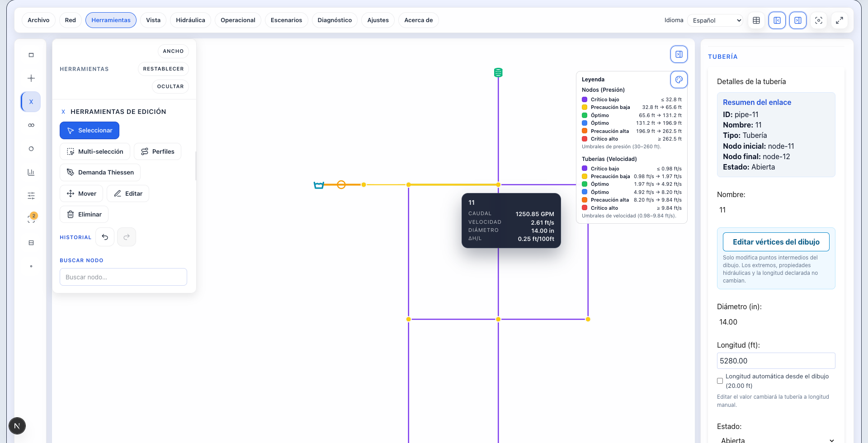Screen dimensions: 868x443
Task: Click the Demanda Thiessen button
Action: click(100, 172)
